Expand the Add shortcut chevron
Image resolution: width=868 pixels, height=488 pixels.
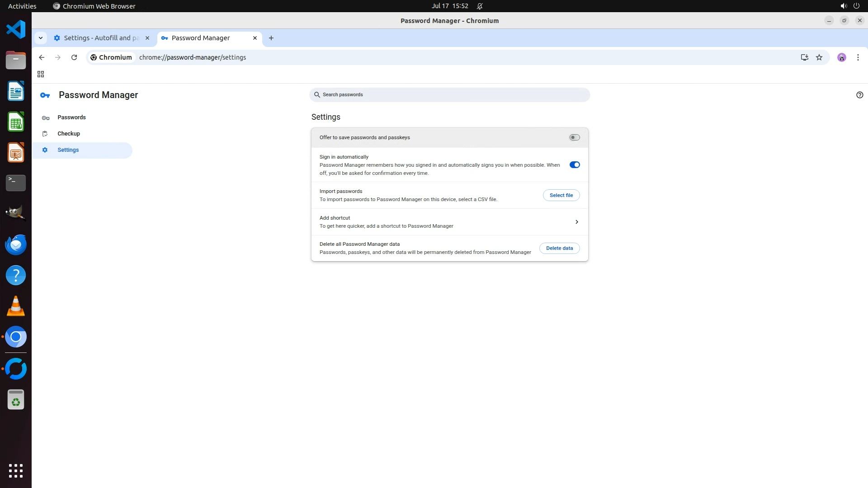pyautogui.click(x=576, y=222)
